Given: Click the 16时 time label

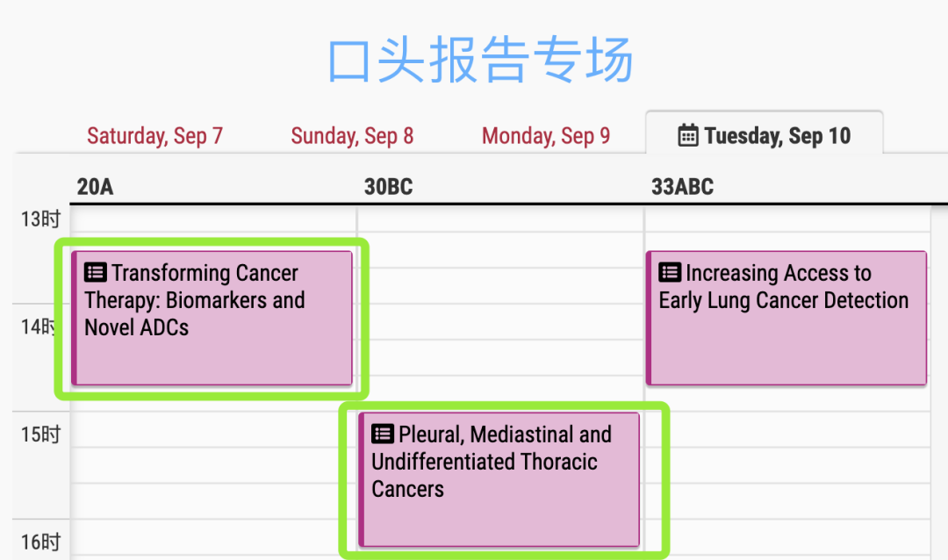Looking at the screenshot, I should [x=40, y=542].
